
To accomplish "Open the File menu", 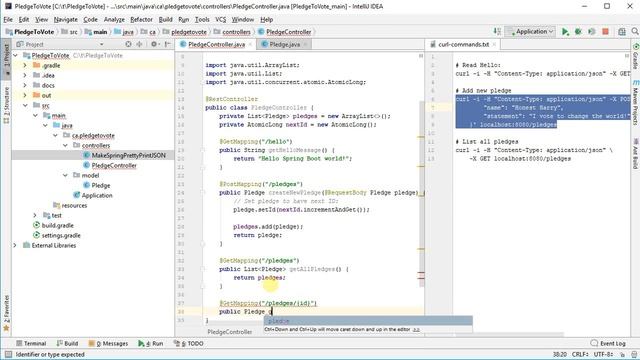I will point(8,19).
